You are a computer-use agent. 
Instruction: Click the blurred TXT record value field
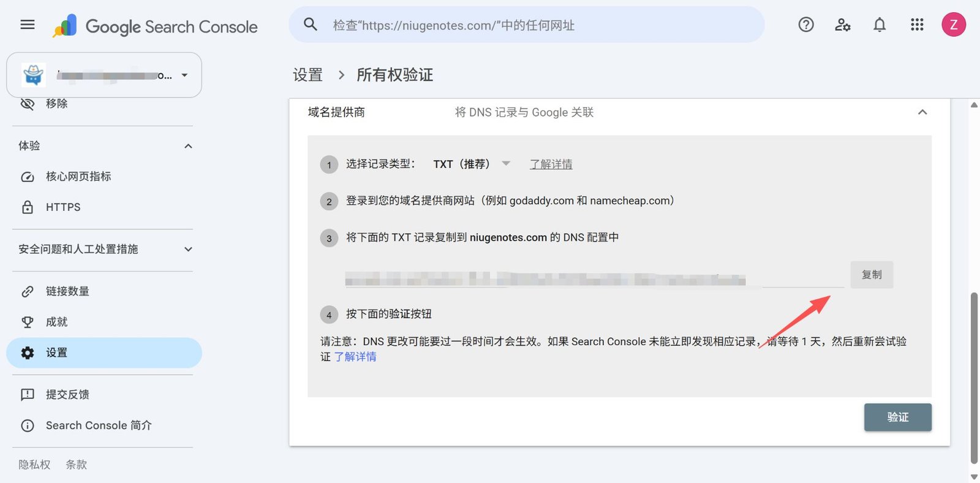point(594,279)
